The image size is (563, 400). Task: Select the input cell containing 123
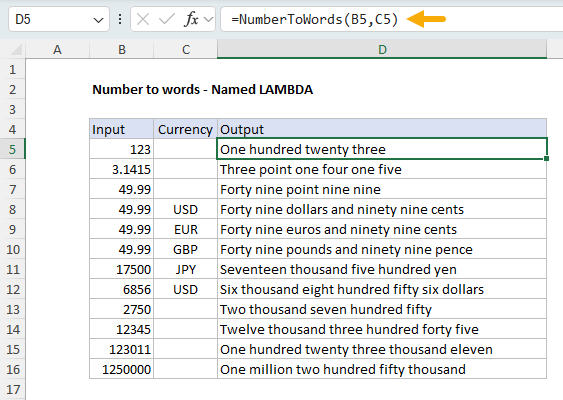(x=122, y=149)
